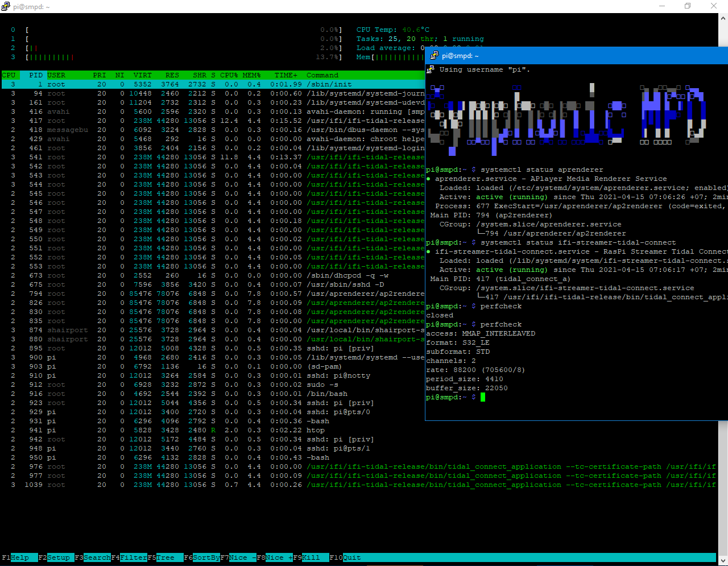
Task: Minimize the htop PuTTY window
Action: (661, 6)
